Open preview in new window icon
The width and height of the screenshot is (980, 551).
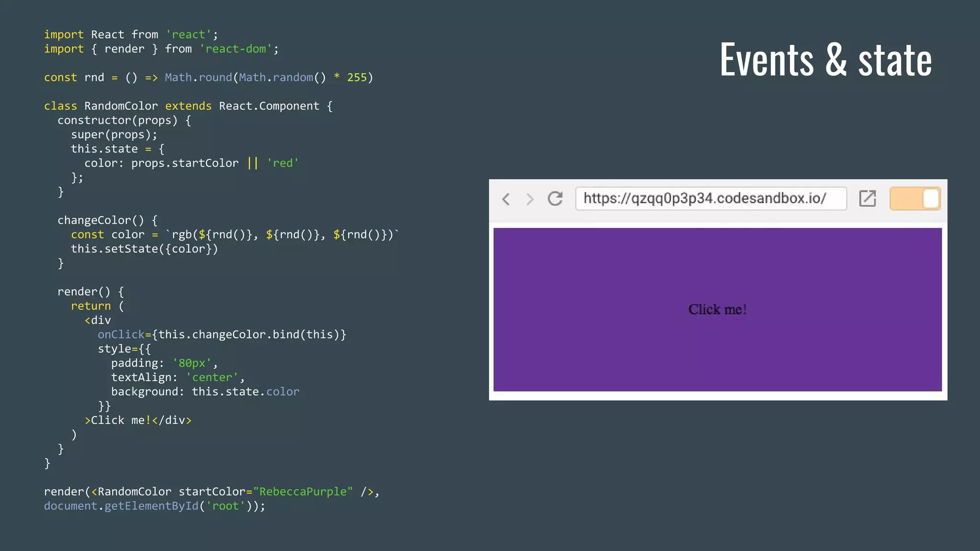[x=867, y=198]
